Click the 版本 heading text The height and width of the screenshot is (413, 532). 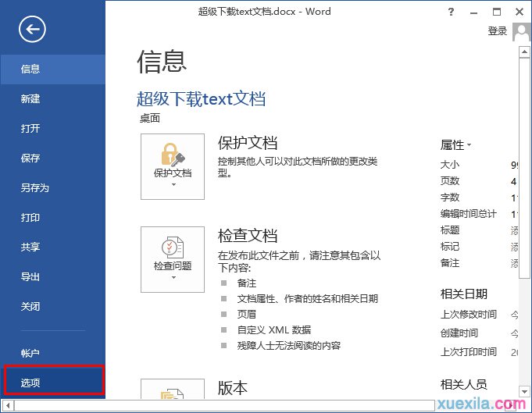[x=233, y=387]
